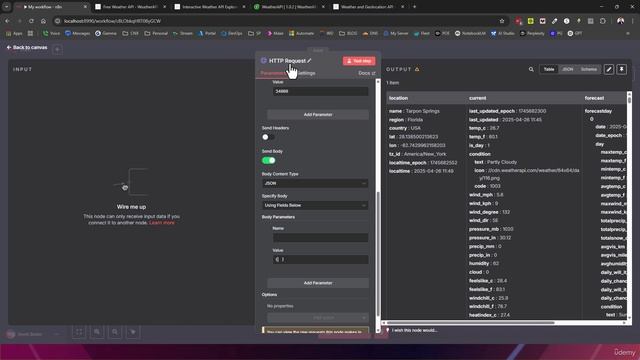
Task: Select the Table output view
Action: pos(549,69)
